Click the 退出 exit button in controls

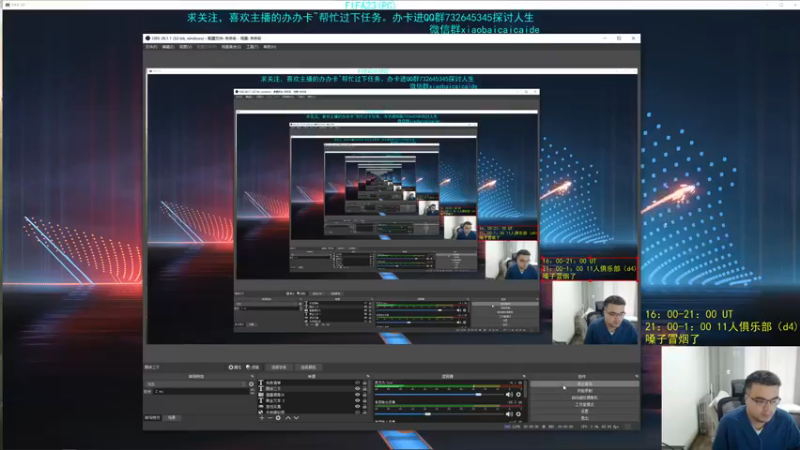click(585, 418)
